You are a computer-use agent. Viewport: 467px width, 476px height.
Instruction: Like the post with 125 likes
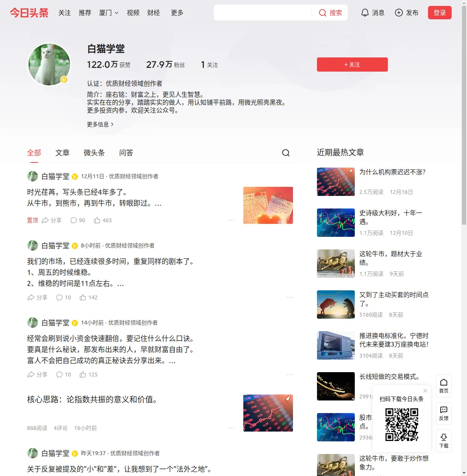[89, 375]
